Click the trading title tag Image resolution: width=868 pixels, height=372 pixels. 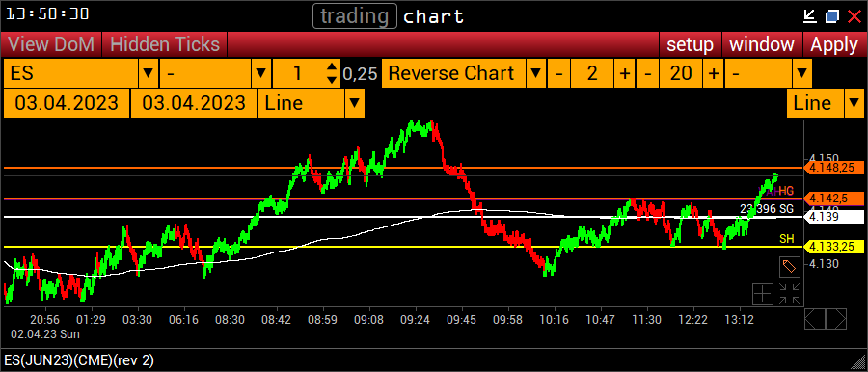[355, 16]
